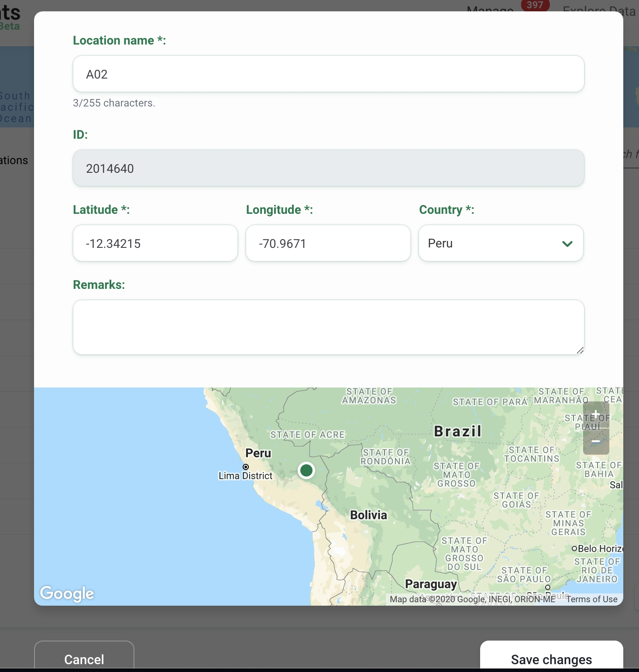The height and width of the screenshot is (672, 639).
Task: Click the Brazil label on the map
Action: point(458,431)
